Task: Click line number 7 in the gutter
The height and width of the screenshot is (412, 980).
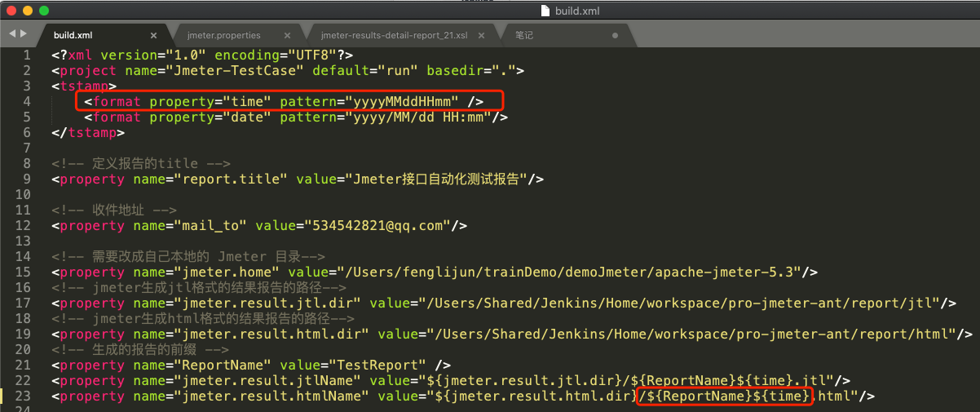Action: pos(27,148)
